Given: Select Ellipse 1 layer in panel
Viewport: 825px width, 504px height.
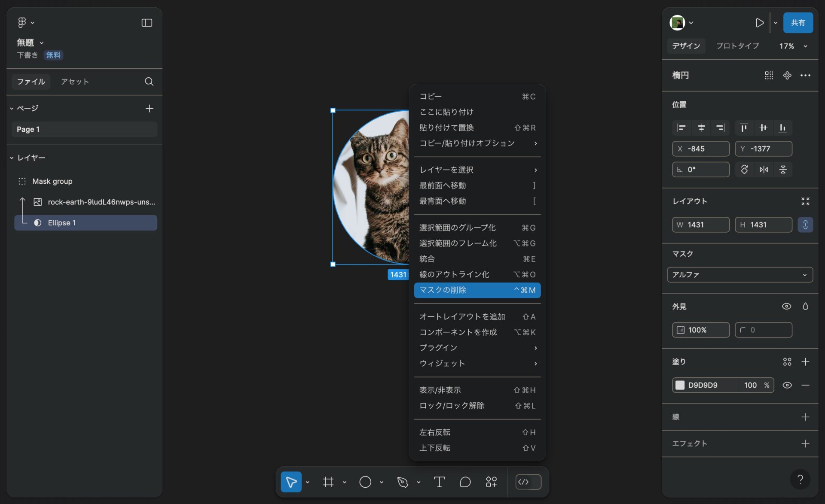Looking at the screenshot, I should tap(61, 222).
